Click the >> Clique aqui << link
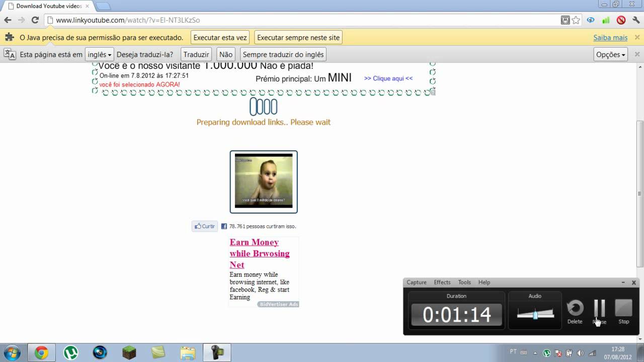The image size is (644, 362). click(388, 78)
